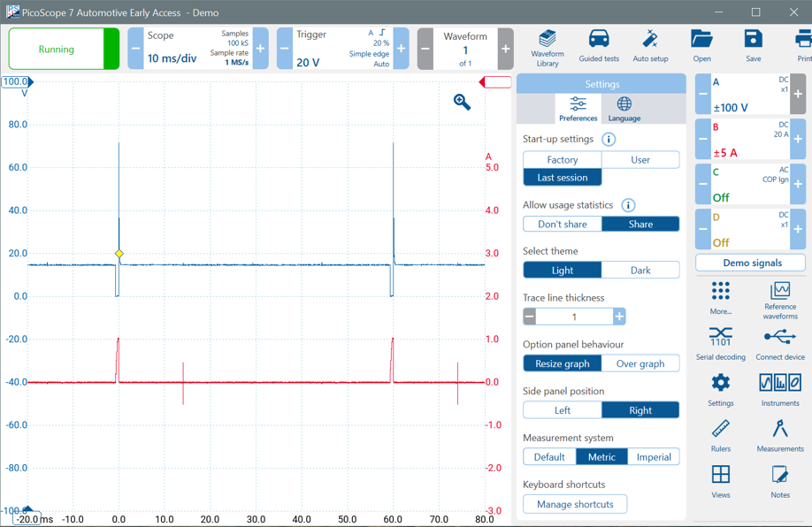Screen dimensions: 812x527
Task: Open More options grid icon
Action: click(x=720, y=298)
